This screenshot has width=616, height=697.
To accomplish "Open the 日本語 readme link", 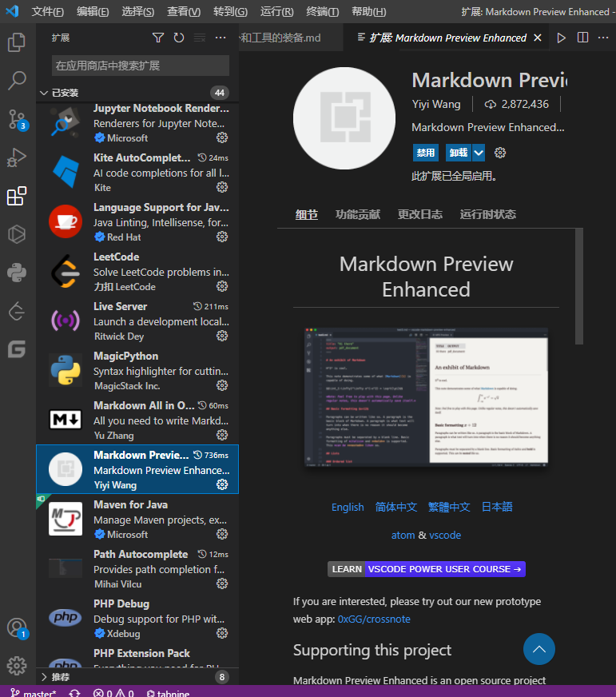I will point(497,508).
